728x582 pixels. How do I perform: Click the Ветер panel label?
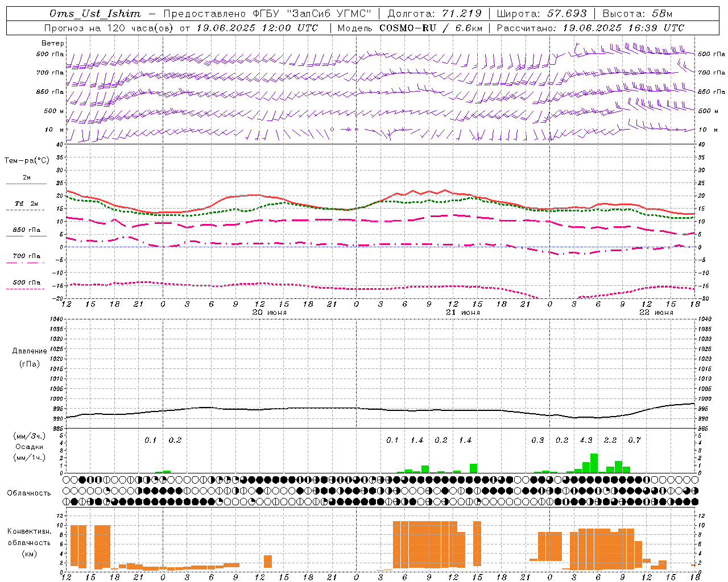coord(53,43)
